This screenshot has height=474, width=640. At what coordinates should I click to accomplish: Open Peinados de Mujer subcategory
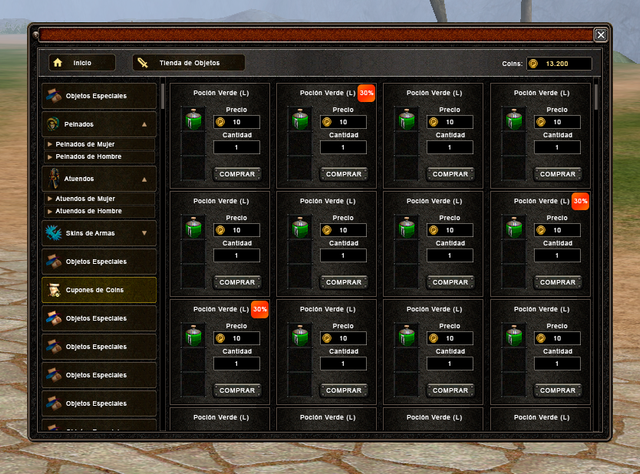pyautogui.click(x=85, y=144)
